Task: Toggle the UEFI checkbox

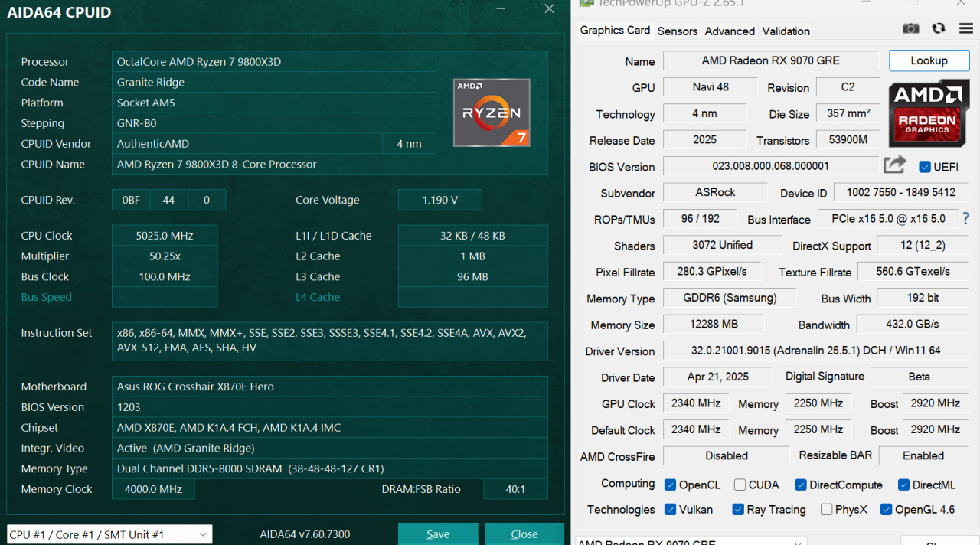Action: pyautogui.click(x=925, y=167)
